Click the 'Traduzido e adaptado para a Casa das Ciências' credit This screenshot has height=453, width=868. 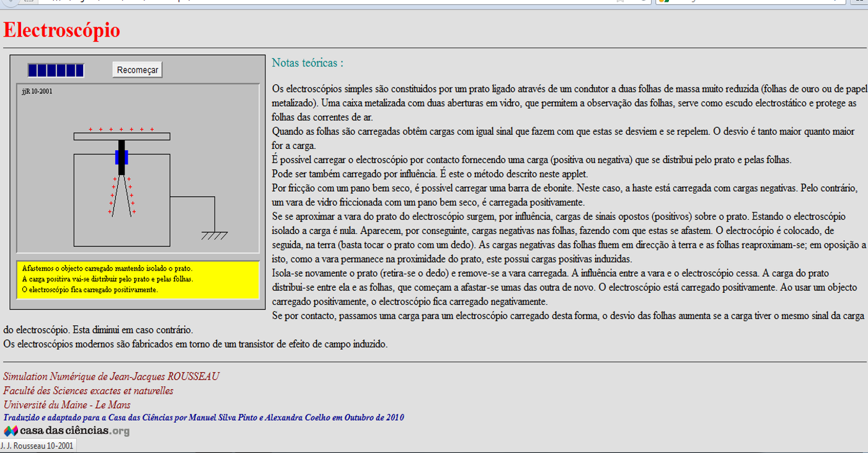(x=203, y=418)
